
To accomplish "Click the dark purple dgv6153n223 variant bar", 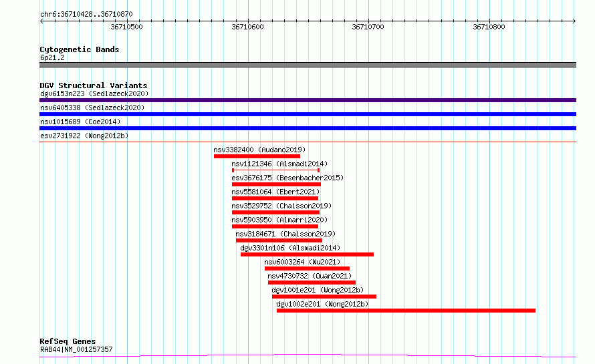I will (308, 100).
